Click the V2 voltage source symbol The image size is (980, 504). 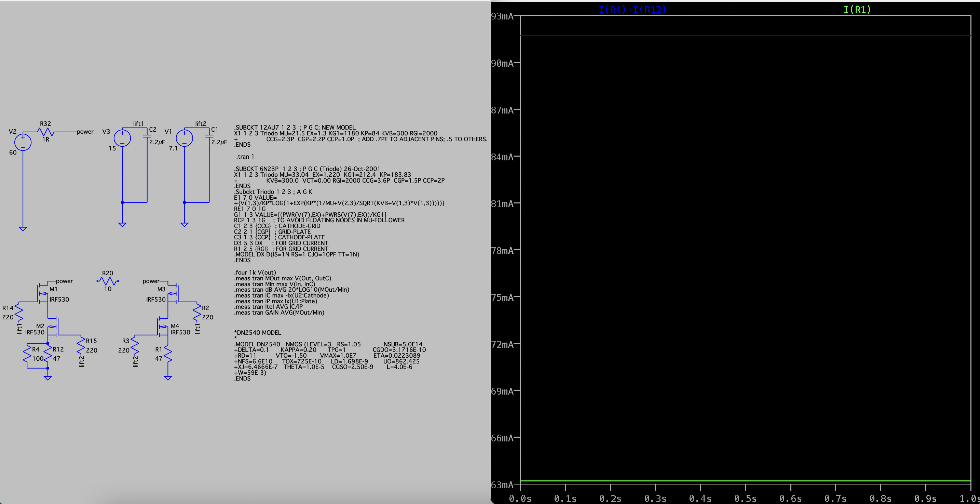pyautogui.click(x=23, y=142)
